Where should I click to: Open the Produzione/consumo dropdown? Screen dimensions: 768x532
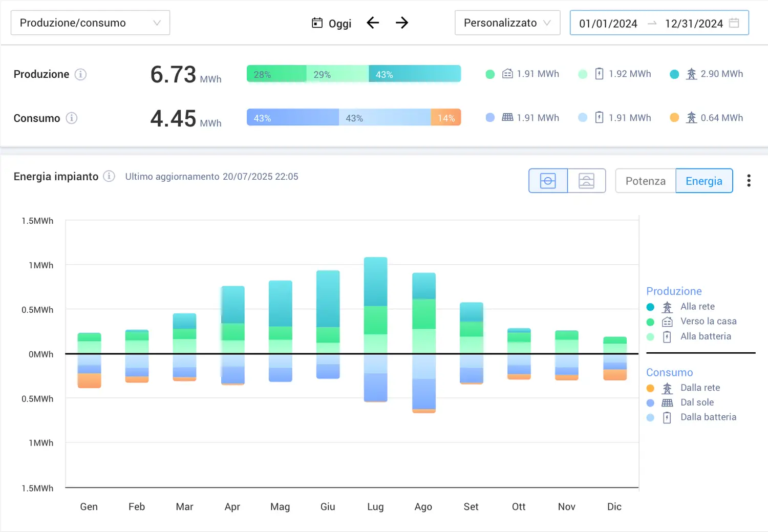[90, 23]
